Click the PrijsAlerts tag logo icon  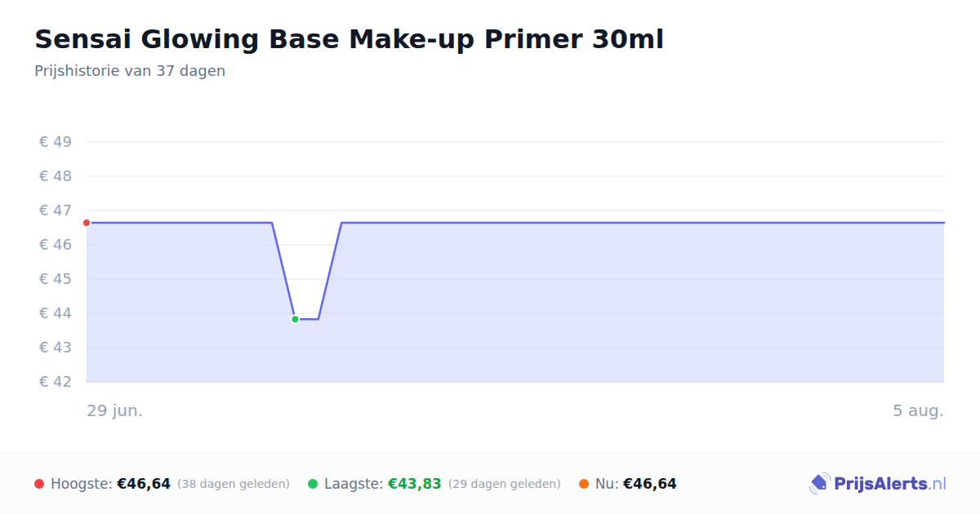point(820,484)
